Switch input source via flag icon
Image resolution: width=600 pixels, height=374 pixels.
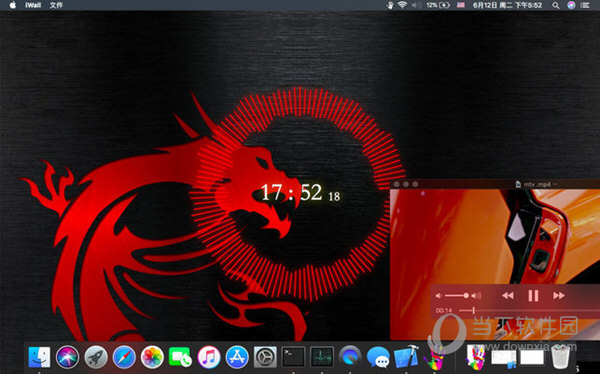point(461,5)
